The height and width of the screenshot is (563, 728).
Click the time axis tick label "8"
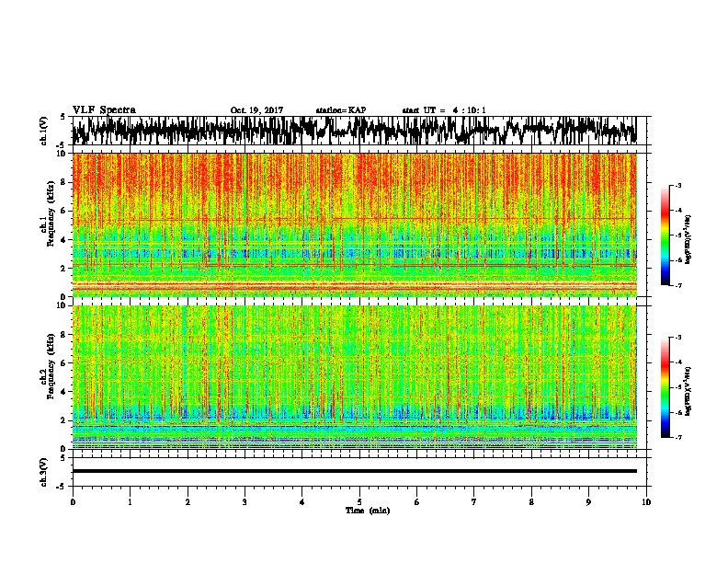tap(531, 502)
